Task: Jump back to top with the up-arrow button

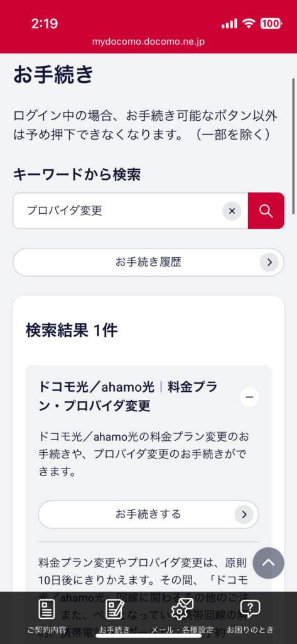Action: coord(268,563)
